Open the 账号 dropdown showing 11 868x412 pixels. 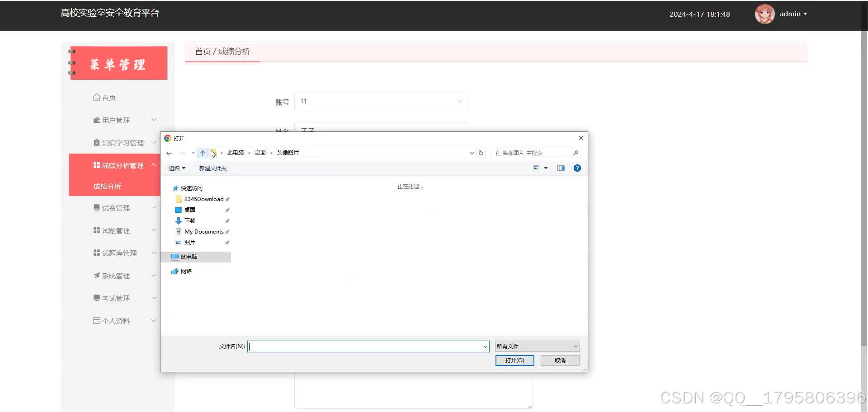pyautogui.click(x=381, y=101)
